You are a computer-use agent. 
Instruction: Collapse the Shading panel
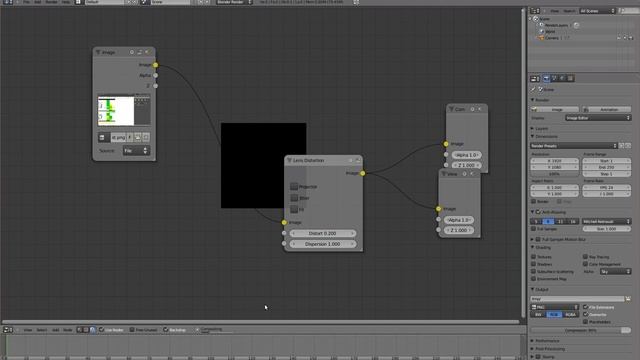tap(532, 247)
